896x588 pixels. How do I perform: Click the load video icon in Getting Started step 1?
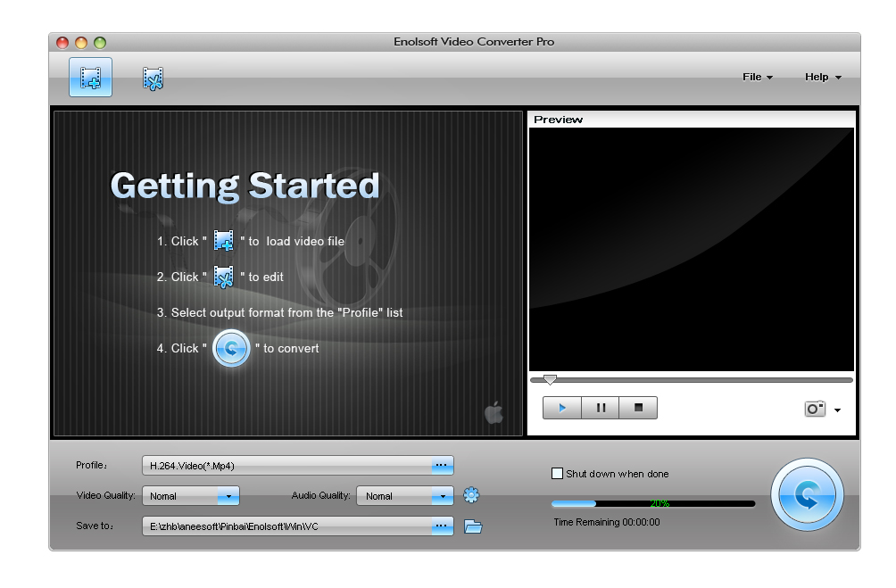click(x=223, y=241)
